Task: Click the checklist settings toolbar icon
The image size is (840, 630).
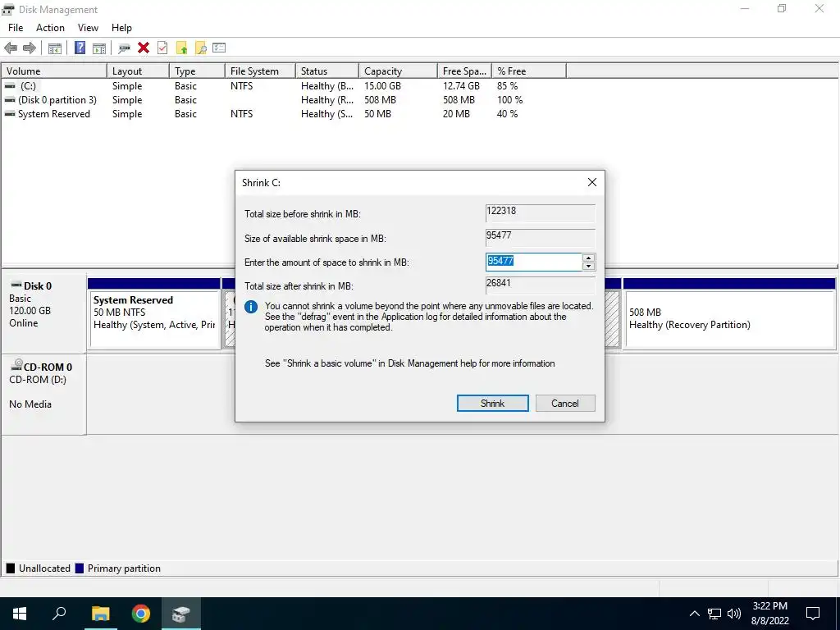Action: [219, 48]
